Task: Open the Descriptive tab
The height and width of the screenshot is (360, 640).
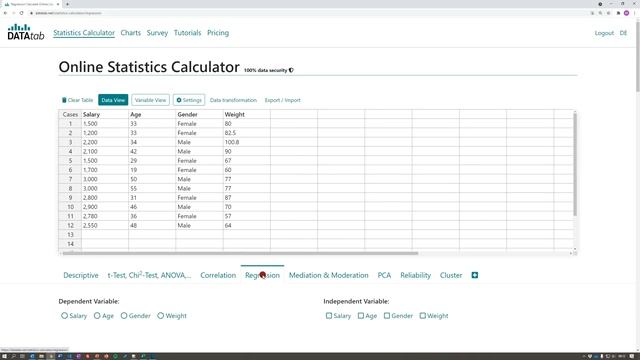Action: (81, 276)
